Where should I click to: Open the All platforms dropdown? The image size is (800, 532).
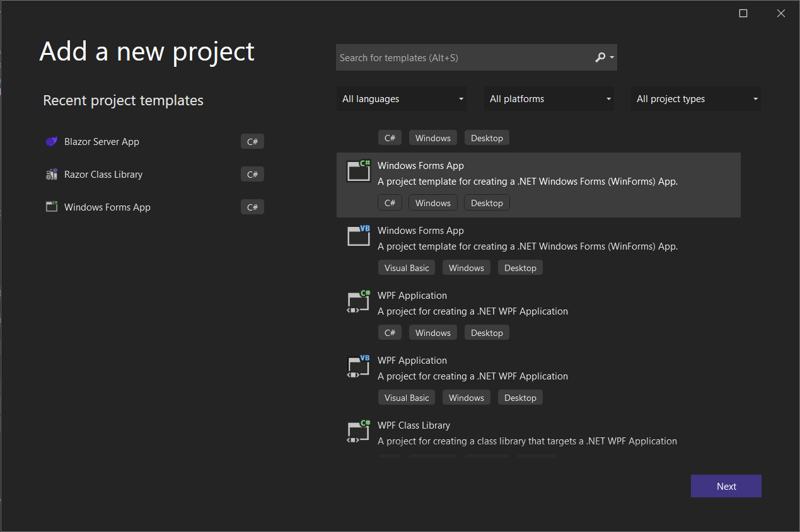click(x=549, y=99)
